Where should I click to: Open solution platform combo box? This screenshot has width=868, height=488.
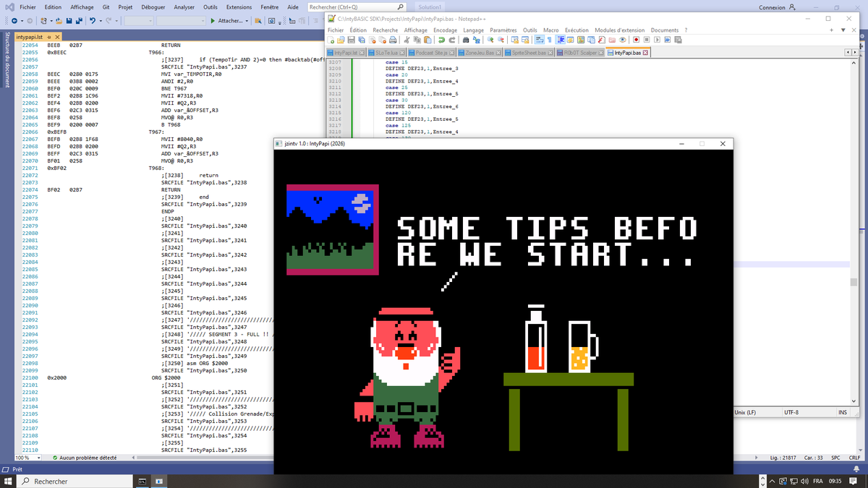(x=181, y=20)
